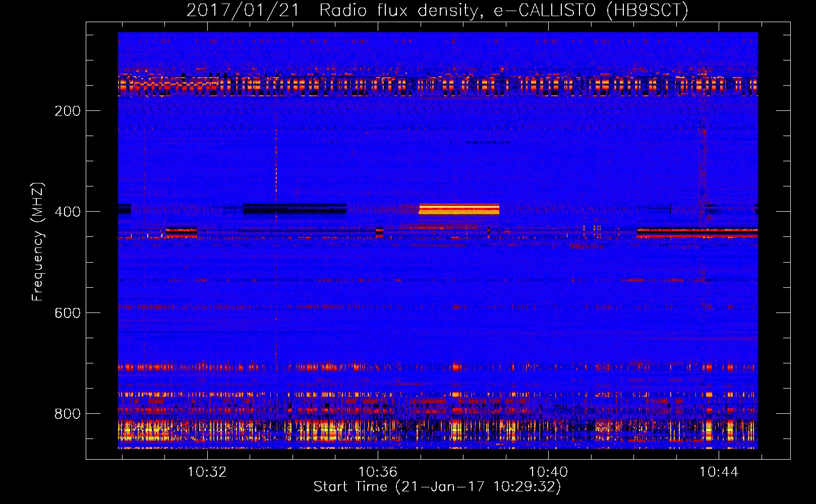Click the plot title "2017/01/21 Radio flux density, e-CALLISTO (HB9SCT)"
This screenshot has width=816, height=504.
pos(437,10)
